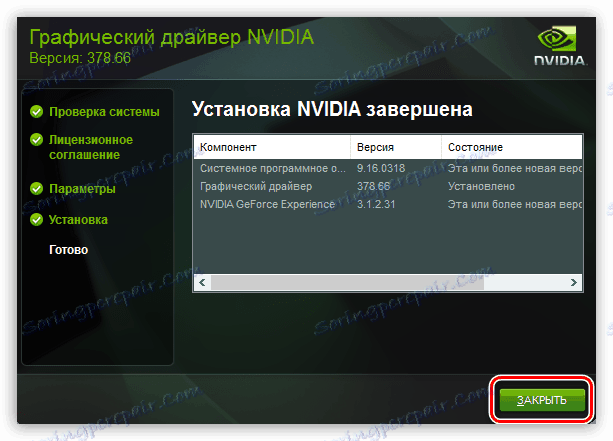Select the Графический драйвер row
The height and width of the screenshot is (441, 613).
[388, 186]
